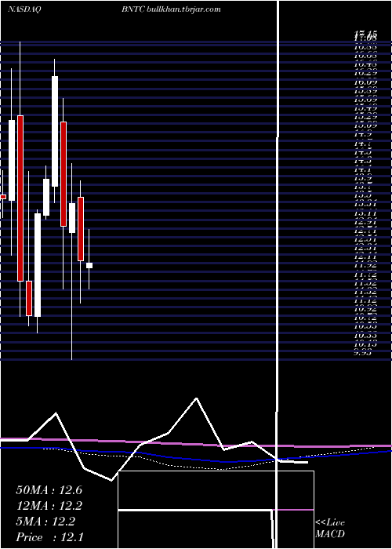Click the 15.09 price axis label
Viewport: 392px width, 549px height.
365,125
